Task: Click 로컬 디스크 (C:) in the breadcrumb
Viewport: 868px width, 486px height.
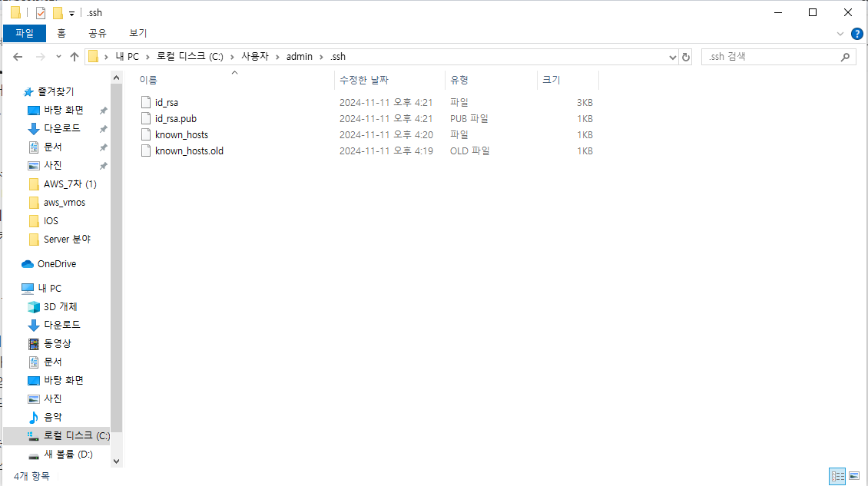Action: [x=190, y=57]
